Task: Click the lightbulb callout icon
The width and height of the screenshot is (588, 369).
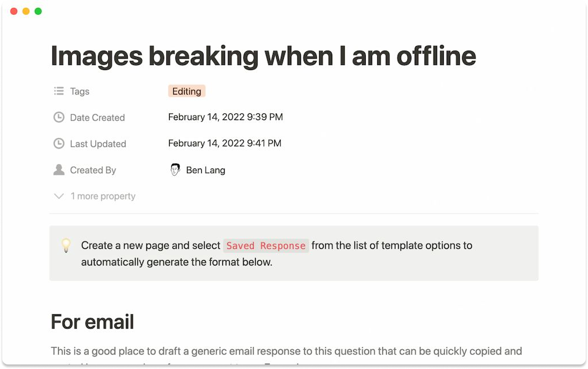Action: [x=66, y=246]
